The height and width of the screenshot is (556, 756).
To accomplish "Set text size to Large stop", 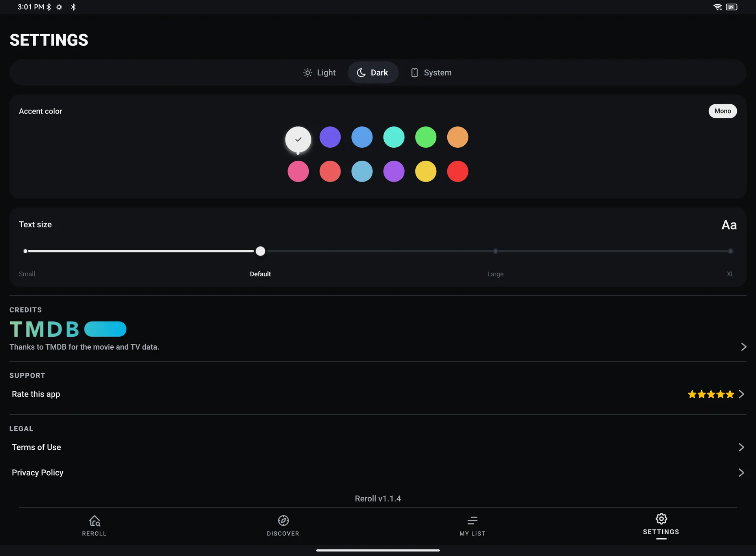I will 495,251.
